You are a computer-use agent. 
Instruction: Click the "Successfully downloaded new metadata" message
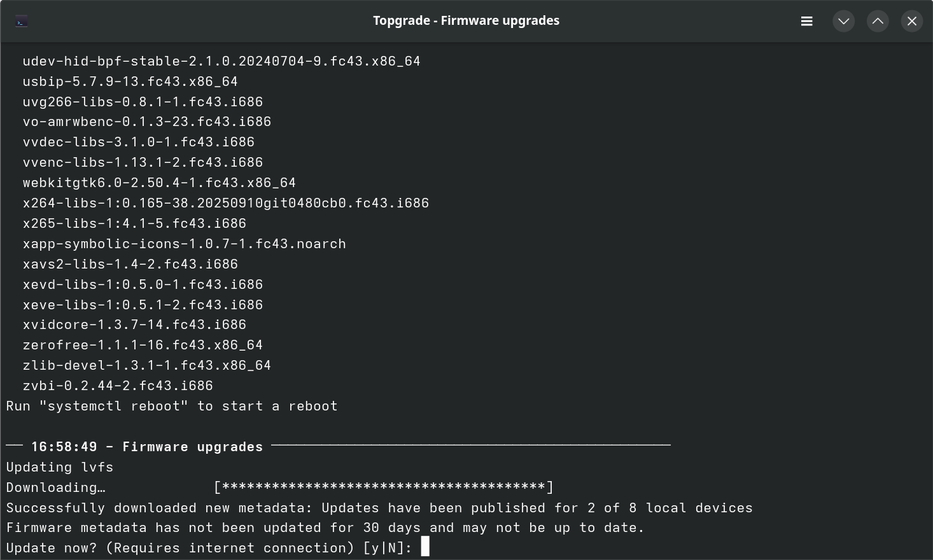coord(379,508)
